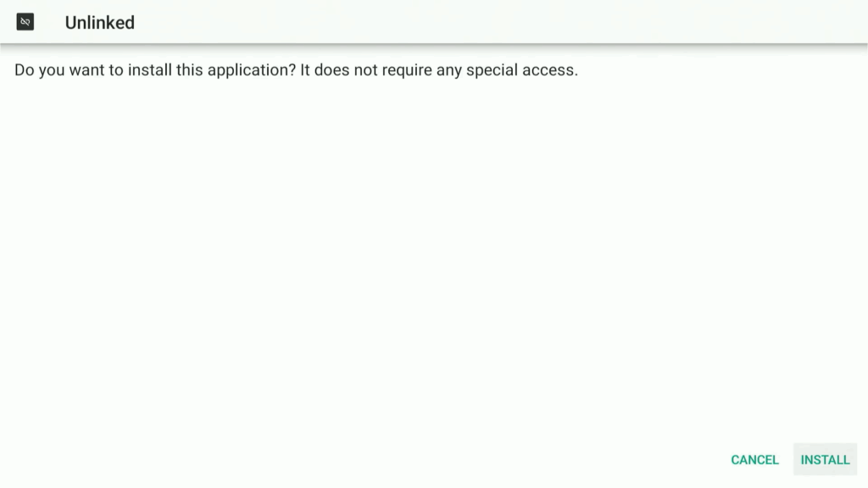The width and height of the screenshot is (868, 488).
Task: Click the header bar next to Unlinked
Action: pyautogui.click(x=434, y=21)
